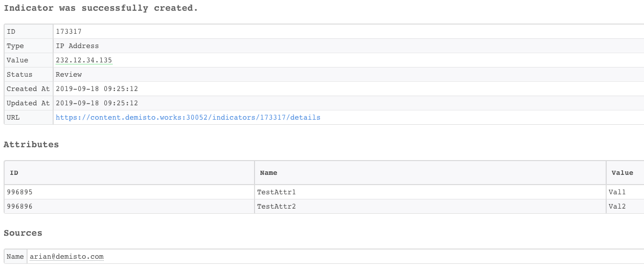The height and width of the screenshot is (271, 644).
Task: Click the IP value 232.12.34.135
Action: [x=84, y=60]
